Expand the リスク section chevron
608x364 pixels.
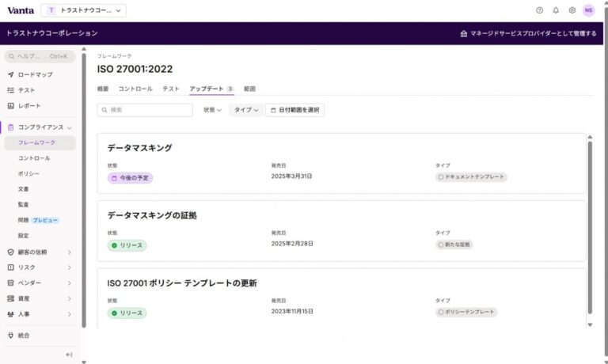click(x=70, y=268)
